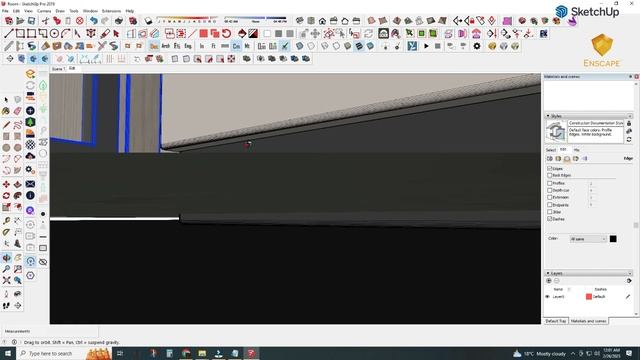Image resolution: width=640 pixels, height=360 pixels.
Task: Click the Layer0 red color swatch
Action: pyautogui.click(x=589, y=297)
